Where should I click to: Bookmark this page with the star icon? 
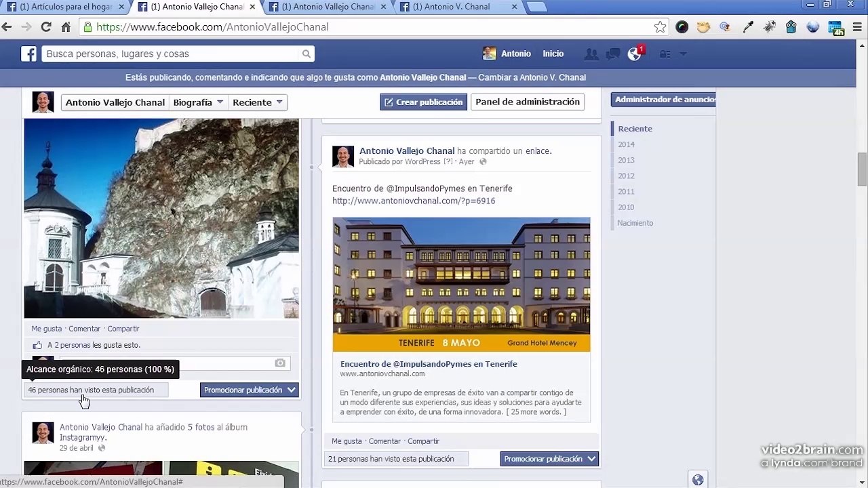click(660, 27)
